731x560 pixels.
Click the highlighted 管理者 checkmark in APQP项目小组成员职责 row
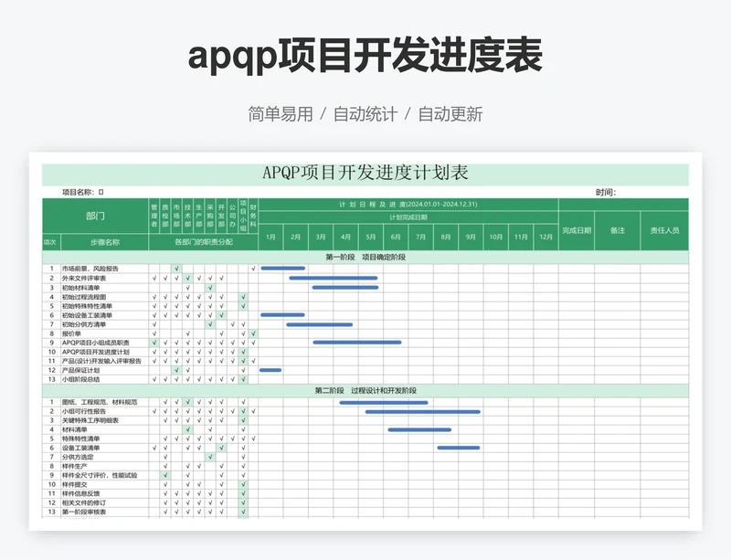154,343
